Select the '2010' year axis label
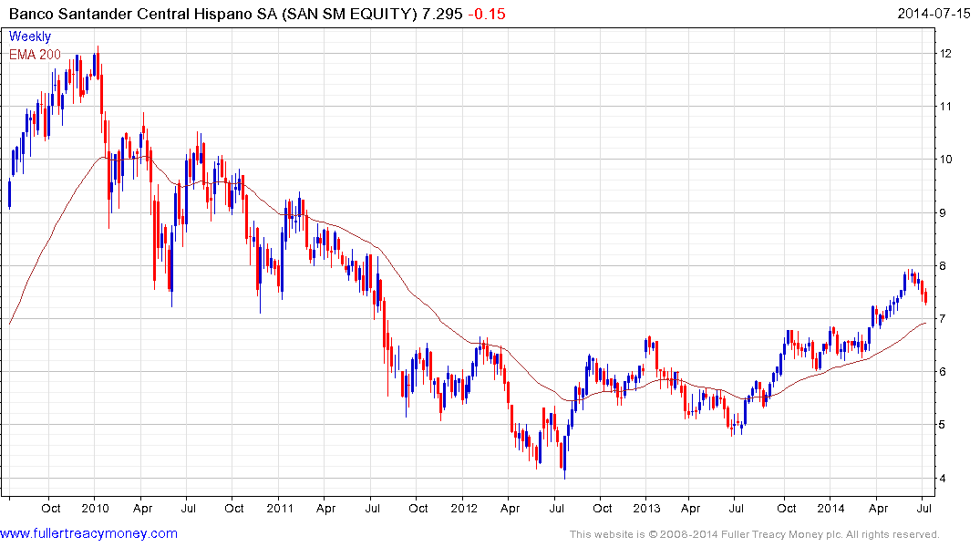 (96, 508)
